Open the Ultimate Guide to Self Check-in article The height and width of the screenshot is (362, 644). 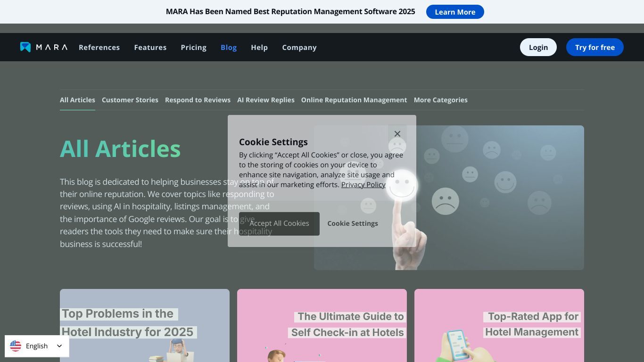pos(322,325)
